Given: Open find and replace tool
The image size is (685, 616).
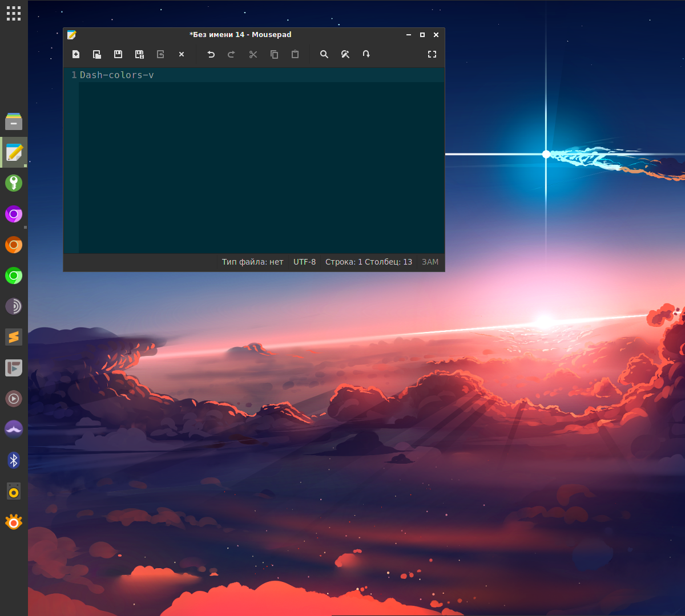Looking at the screenshot, I should point(345,54).
